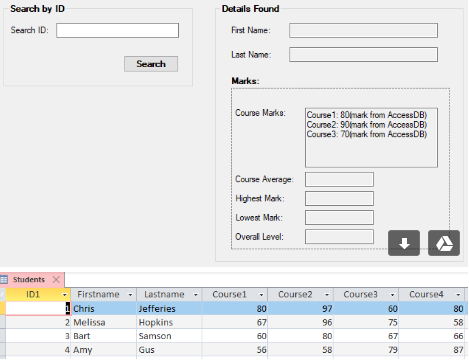Click the Last Name text box
The width and height of the screenshot is (469, 363).
pyautogui.click(x=363, y=54)
